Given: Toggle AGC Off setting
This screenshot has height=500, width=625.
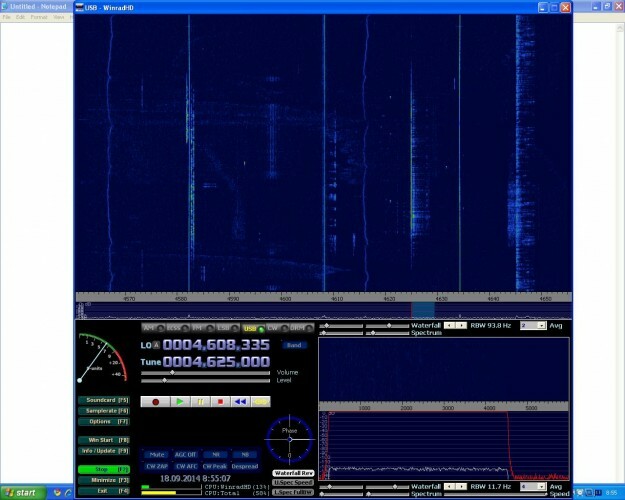Looking at the screenshot, I should pos(186,454).
